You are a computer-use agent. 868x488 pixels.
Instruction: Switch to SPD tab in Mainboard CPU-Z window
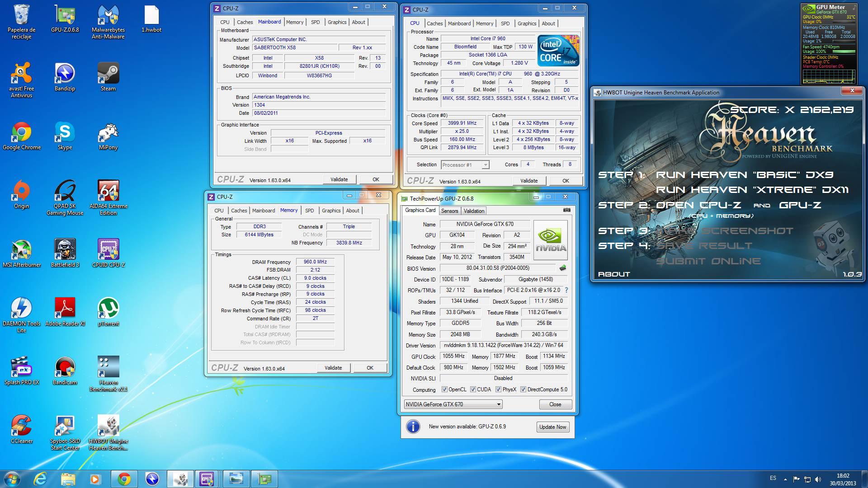(316, 22)
